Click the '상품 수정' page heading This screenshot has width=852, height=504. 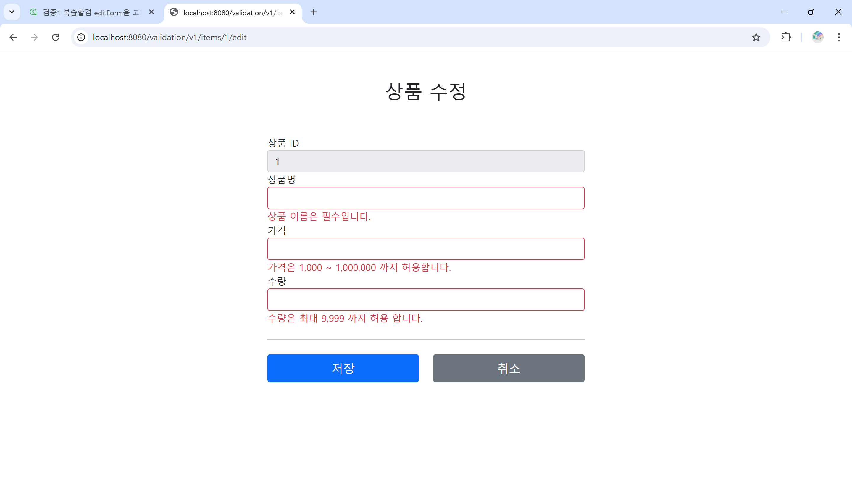(426, 91)
